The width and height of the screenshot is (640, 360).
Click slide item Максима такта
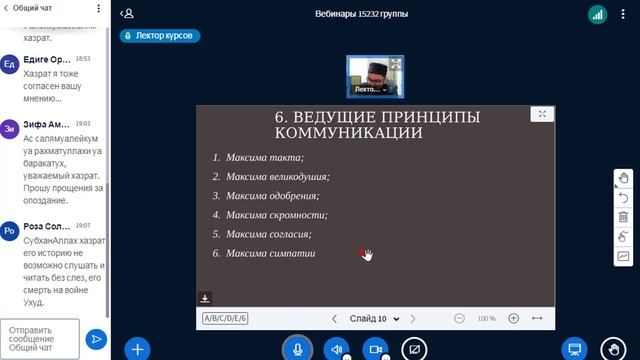click(265, 158)
